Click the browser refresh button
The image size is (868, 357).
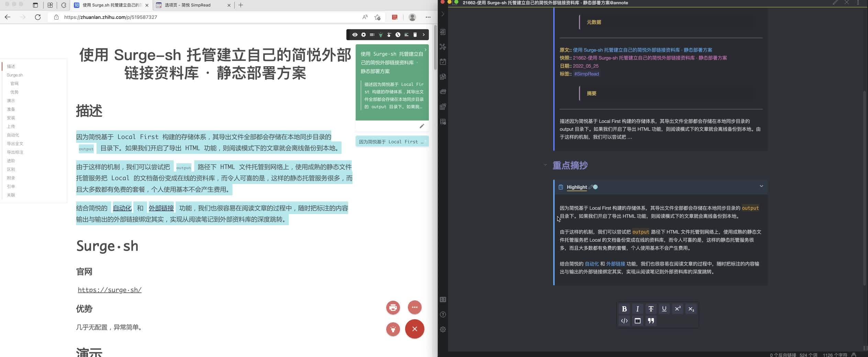point(38,17)
